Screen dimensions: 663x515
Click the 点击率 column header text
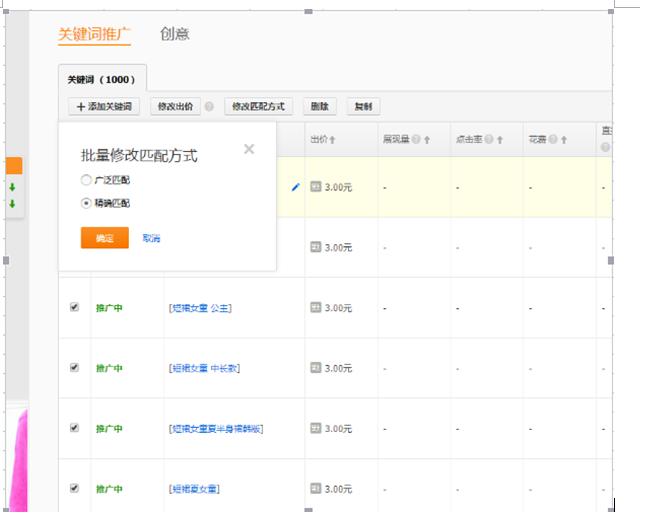tap(469, 140)
